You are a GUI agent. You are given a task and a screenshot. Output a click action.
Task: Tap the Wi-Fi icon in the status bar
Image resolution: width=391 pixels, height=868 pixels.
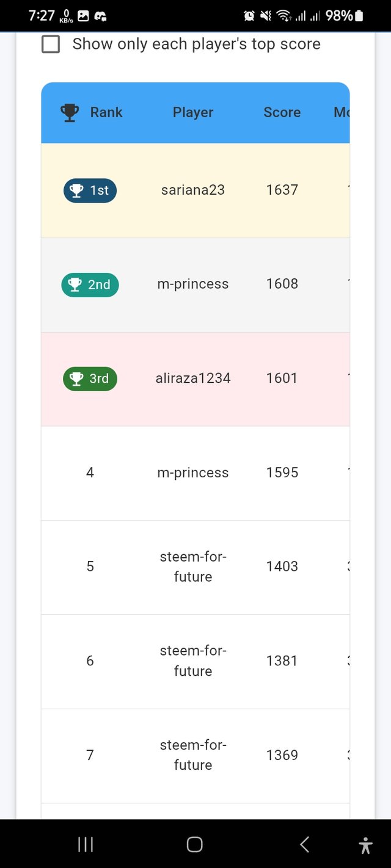285,16
